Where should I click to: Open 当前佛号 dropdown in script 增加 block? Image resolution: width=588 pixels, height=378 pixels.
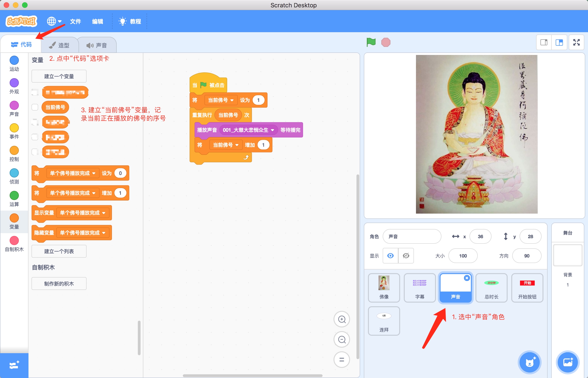(x=226, y=145)
